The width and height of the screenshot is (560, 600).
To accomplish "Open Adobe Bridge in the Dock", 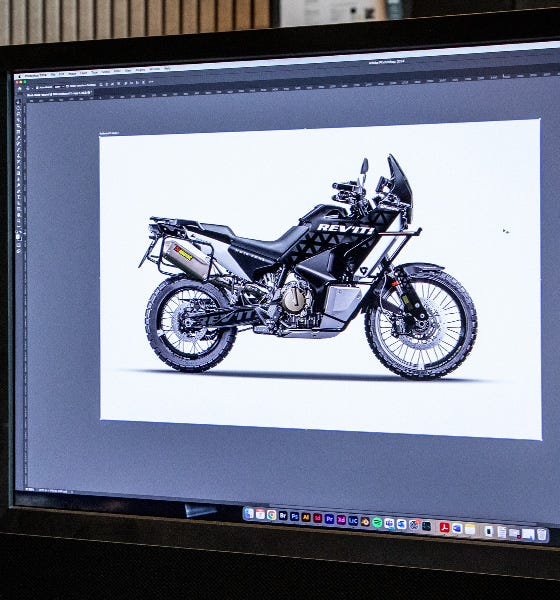I will click(x=283, y=516).
